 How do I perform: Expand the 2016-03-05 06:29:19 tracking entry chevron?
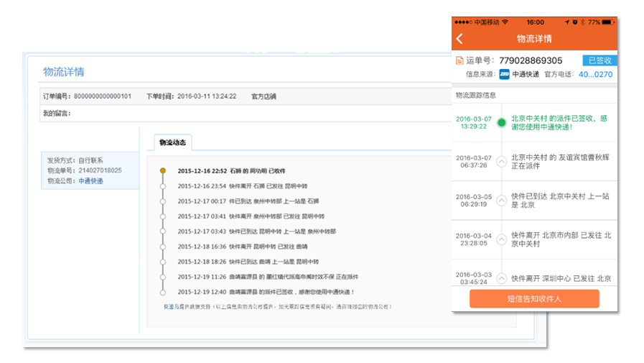[x=501, y=200]
